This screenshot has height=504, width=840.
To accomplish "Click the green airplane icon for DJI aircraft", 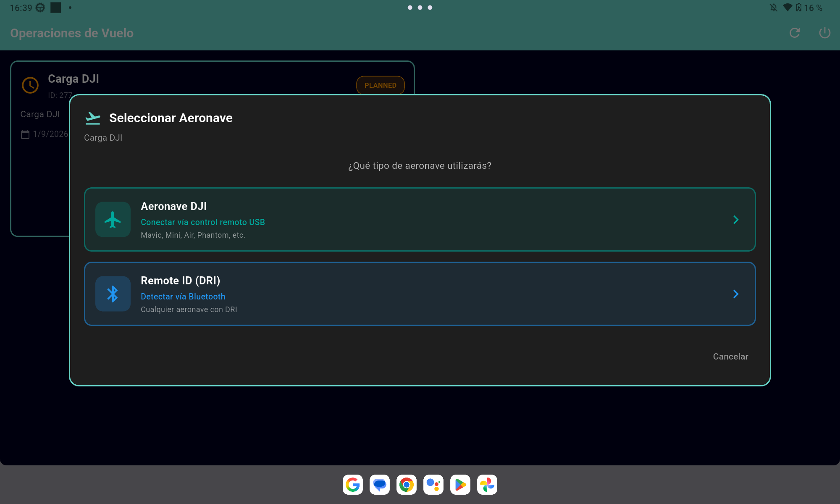I will coord(113,219).
